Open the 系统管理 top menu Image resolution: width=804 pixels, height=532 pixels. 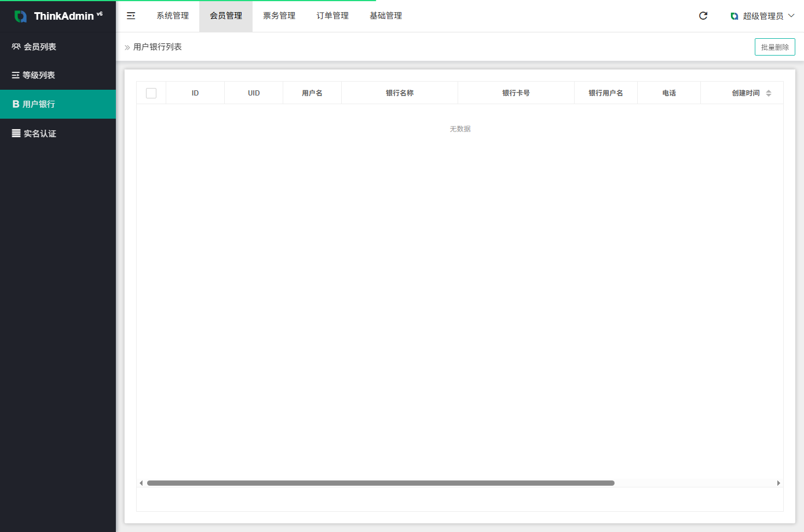point(173,16)
